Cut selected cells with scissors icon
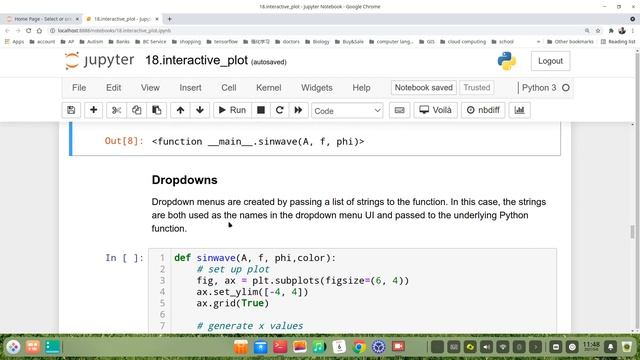Image resolution: width=640 pixels, height=360 pixels. click(x=116, y=110)
